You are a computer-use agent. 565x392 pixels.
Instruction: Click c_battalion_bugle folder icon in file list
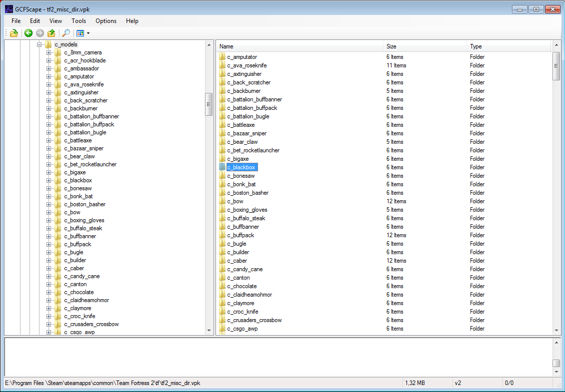222,116
